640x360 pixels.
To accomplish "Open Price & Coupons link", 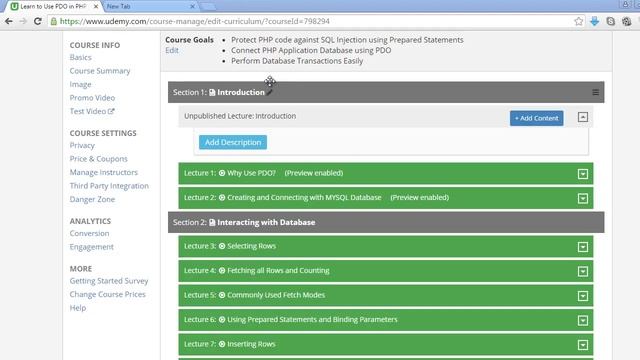I will click(98, 159).
